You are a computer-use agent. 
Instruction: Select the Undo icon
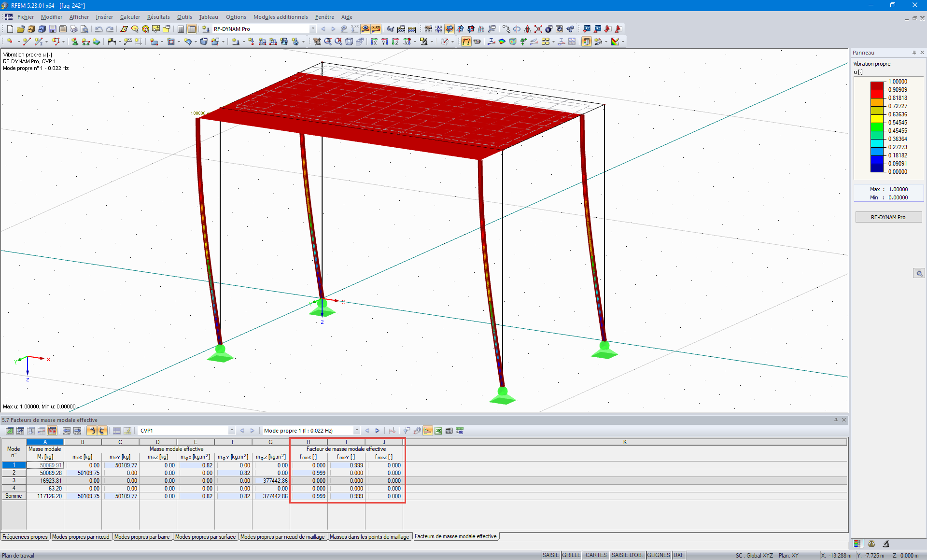(99, 29)
